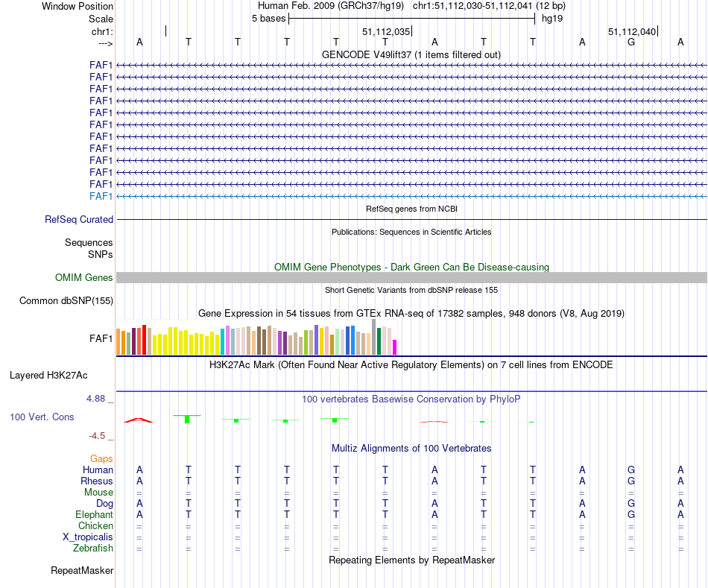Open the 'RefSeq genes from NCBI' track title

pos(411,209)
